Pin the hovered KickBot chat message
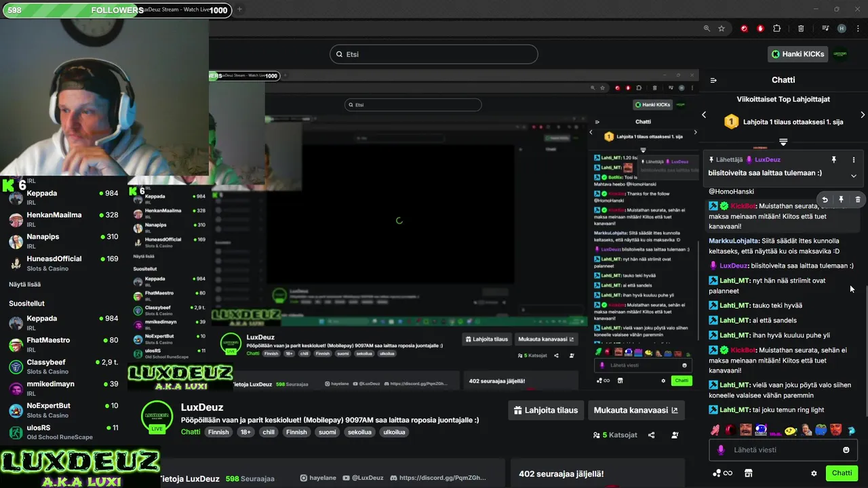The height and width of the screenshot is (488, 868). click(841, 199)
